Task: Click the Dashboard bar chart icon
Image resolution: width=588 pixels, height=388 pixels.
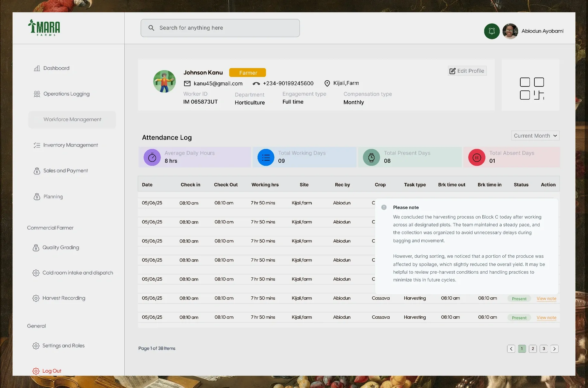Action: click(x=37, y=68)
